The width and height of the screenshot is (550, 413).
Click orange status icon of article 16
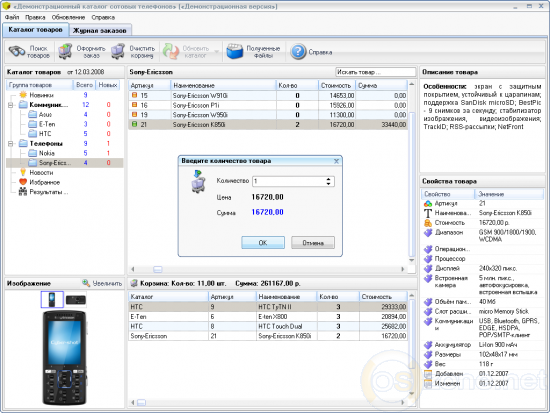[x=134, y=105]
